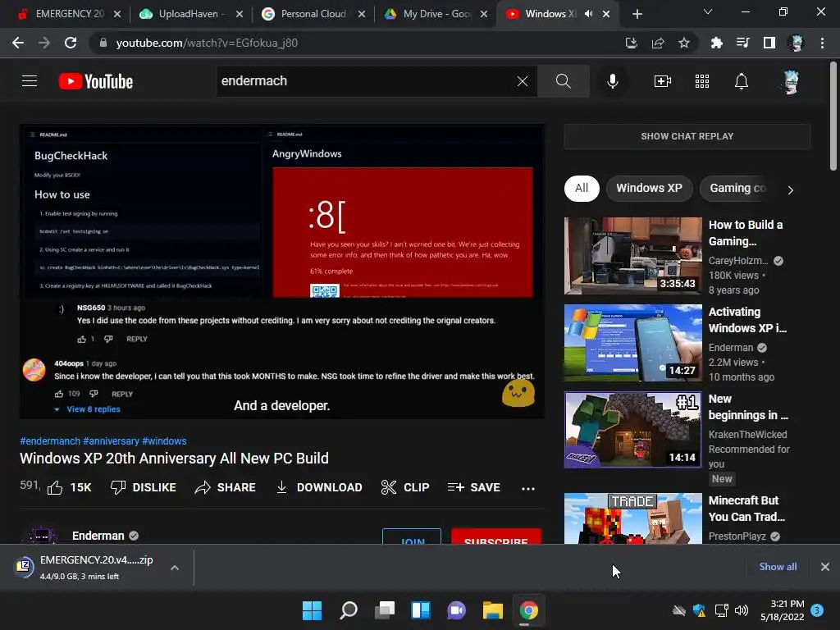The height and width of the screenshot is (630, 840).
Task: Run search with magnifier button
Action: pyautogui.click(x=563, y=81)
